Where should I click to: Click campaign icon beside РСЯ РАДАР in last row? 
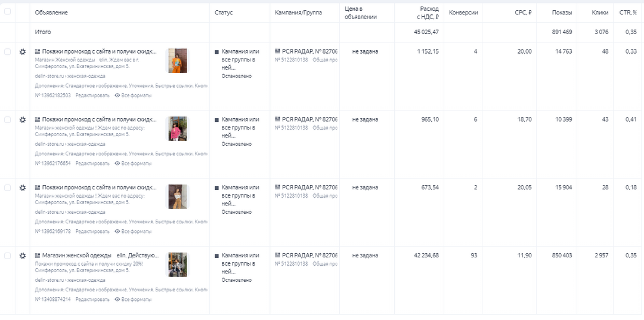pyautogui.click(x=277, y=256)
